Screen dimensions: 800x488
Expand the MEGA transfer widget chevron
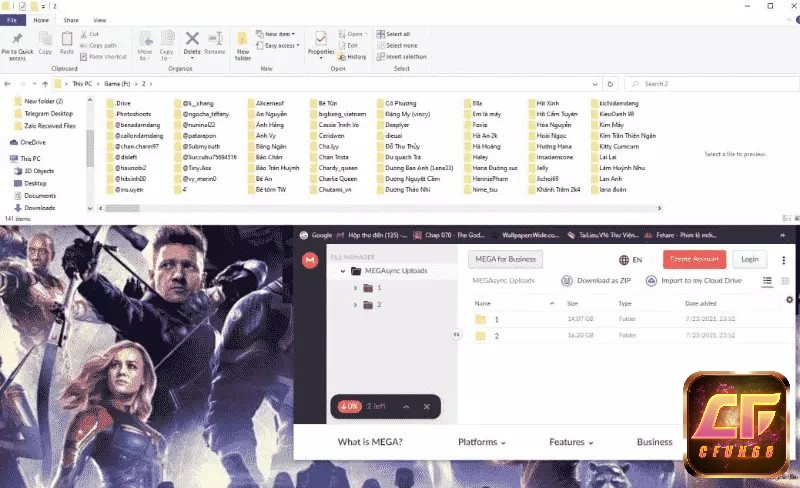coord(406,407)
